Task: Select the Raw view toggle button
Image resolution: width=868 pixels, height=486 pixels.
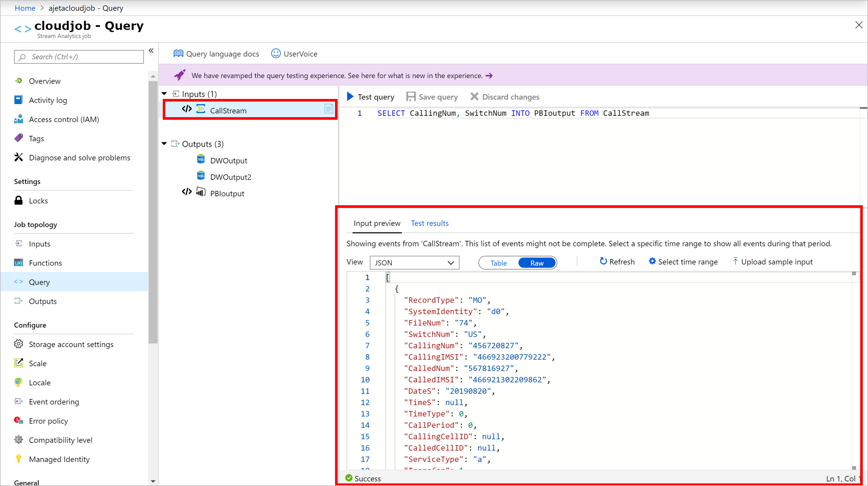Action: click(536, 263)
